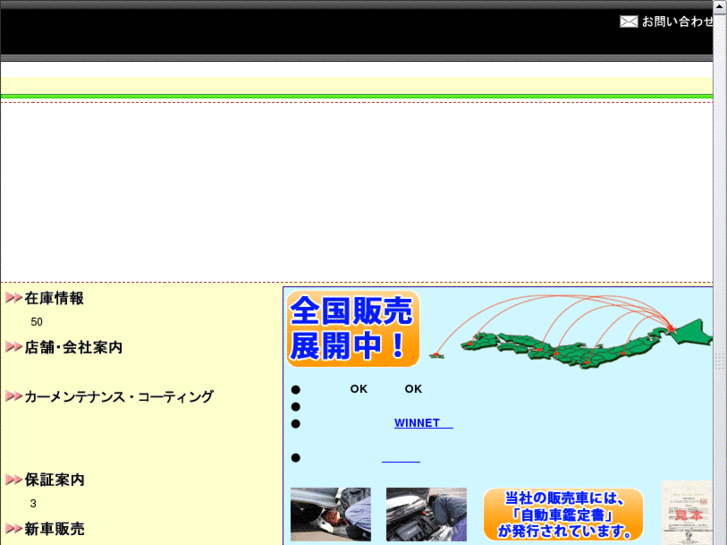Click arrow icon beside 在庫情報
This screenshot has height=545, width=727.
14,298
